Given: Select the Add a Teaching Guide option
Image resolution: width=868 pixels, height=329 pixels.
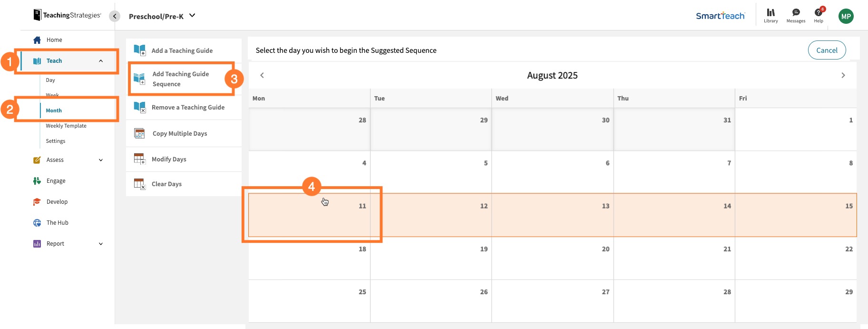Looking at the screenshot, I should coord(181,50).
